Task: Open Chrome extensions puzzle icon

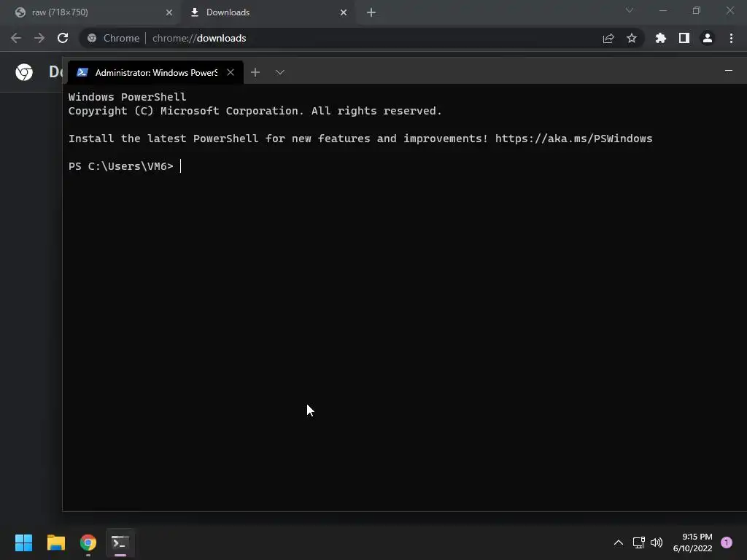Action: 661,38
